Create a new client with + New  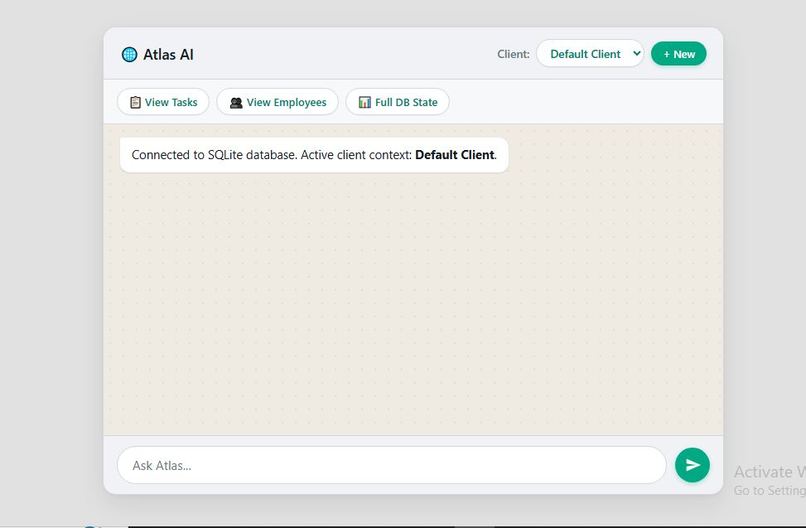pyautogui.click(x=679, y=53)
